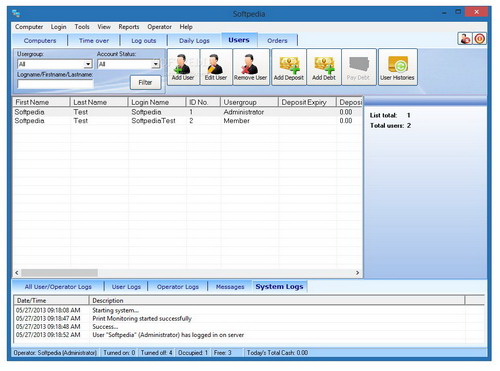
Task: Expand the Usergroup dropdown
Action: 88,64
